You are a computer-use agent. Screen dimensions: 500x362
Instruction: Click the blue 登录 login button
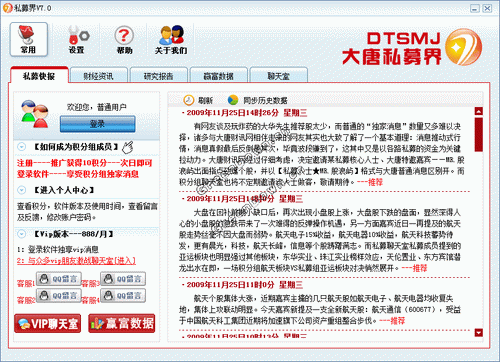pos(98,124)
